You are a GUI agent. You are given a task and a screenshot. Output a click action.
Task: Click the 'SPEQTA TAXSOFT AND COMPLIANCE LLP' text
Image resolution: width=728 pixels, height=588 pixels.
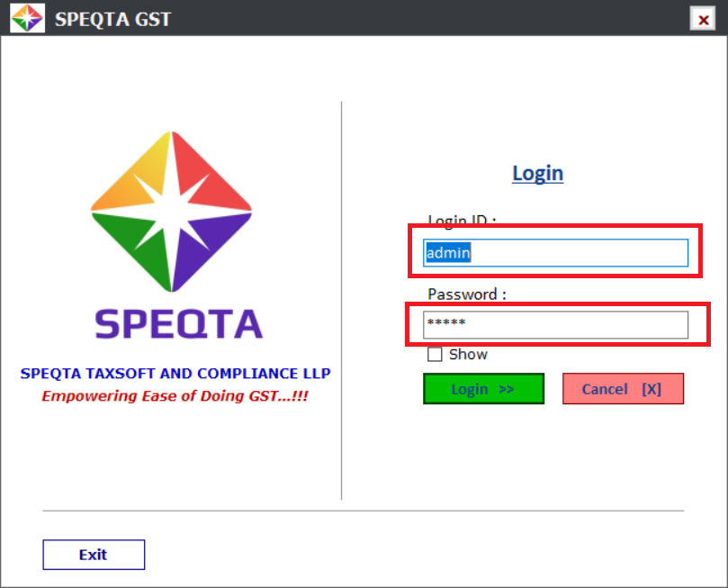[175, 374]
